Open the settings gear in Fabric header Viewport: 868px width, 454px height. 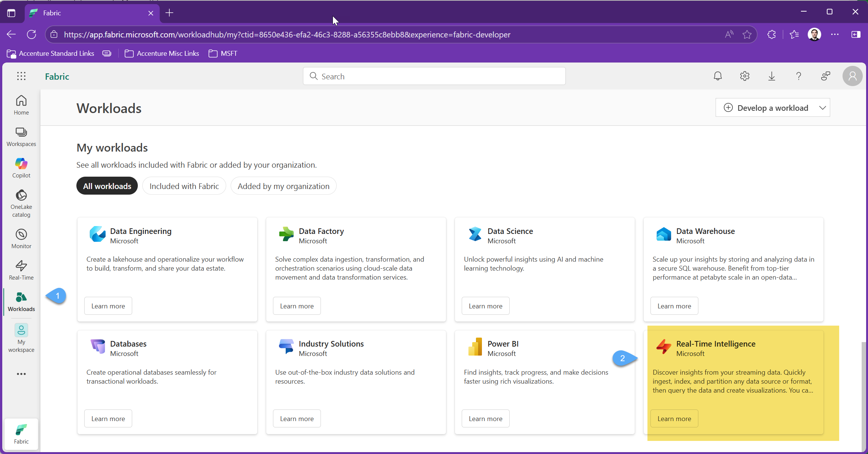[744, 76]
